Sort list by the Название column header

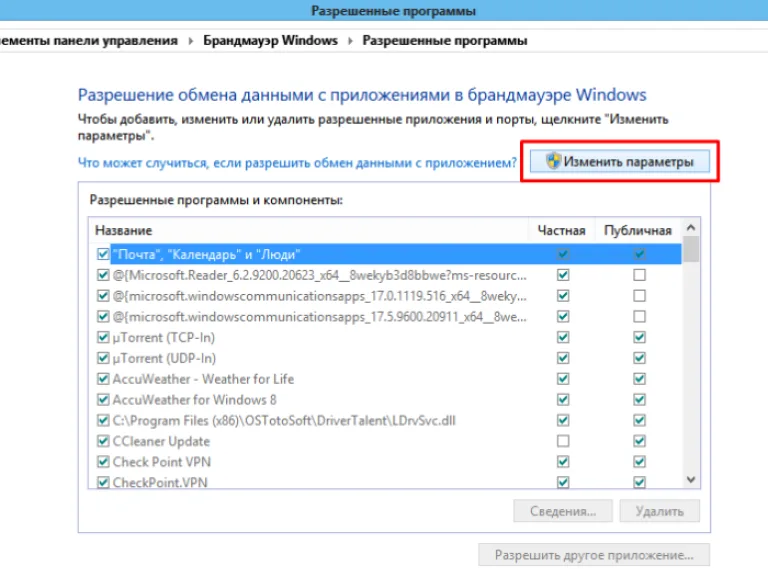click(123, 230)
